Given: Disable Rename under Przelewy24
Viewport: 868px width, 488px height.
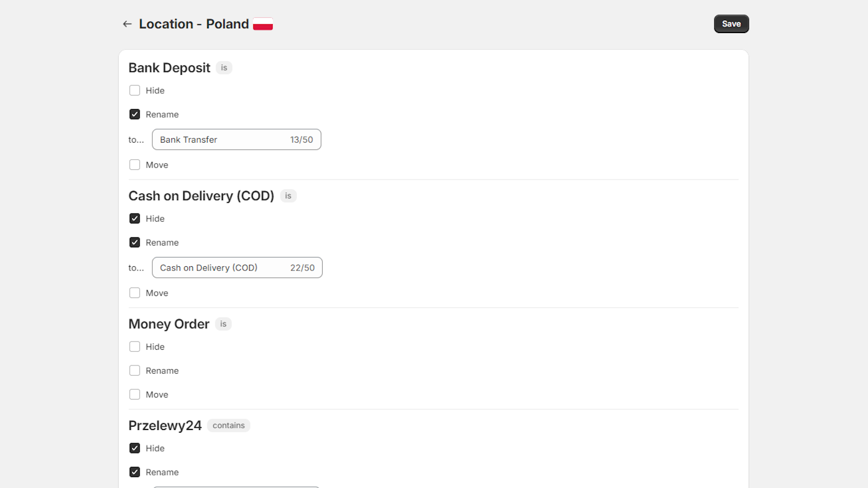Looking at the screenshot, I should tap(135, 472).
